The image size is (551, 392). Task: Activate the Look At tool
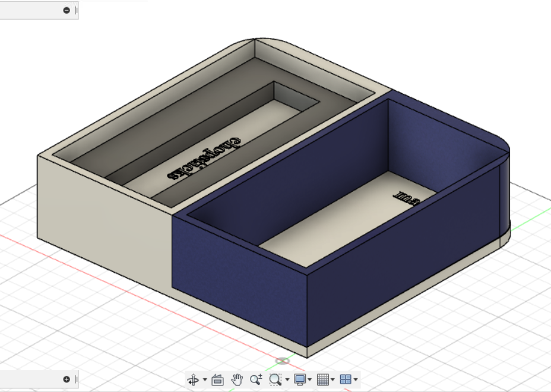tap(217, 380)
